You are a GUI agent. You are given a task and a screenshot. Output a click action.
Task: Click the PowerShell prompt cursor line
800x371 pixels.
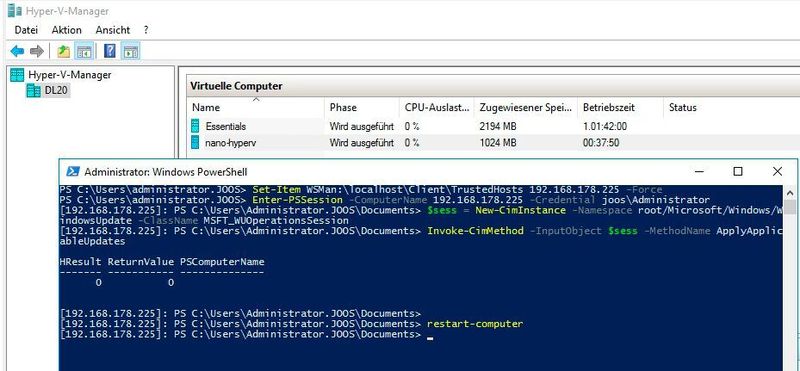pyautogui.click(x=246, y=335)
